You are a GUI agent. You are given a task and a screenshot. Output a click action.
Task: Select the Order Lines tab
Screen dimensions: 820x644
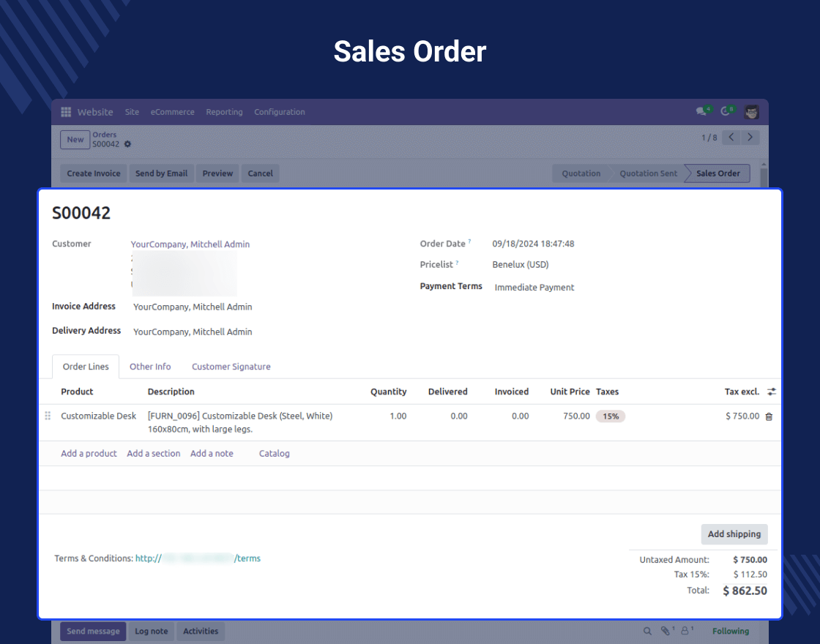(86, 367)
